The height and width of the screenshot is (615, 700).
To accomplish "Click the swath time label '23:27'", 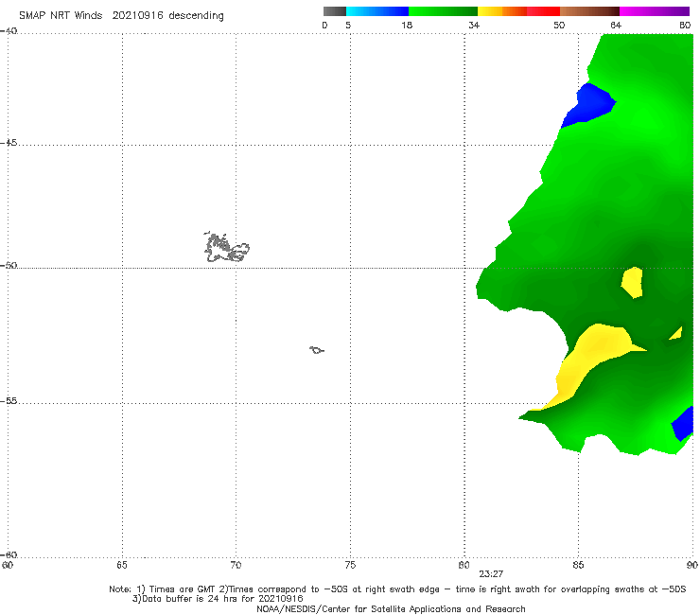I will [x=491, y=574].
